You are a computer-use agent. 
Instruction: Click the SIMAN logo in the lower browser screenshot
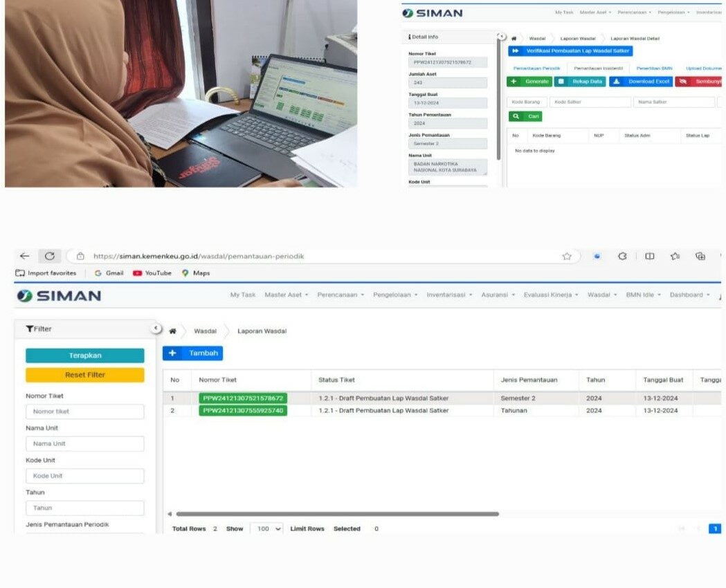pyautogui.click(x=59, y=295)
